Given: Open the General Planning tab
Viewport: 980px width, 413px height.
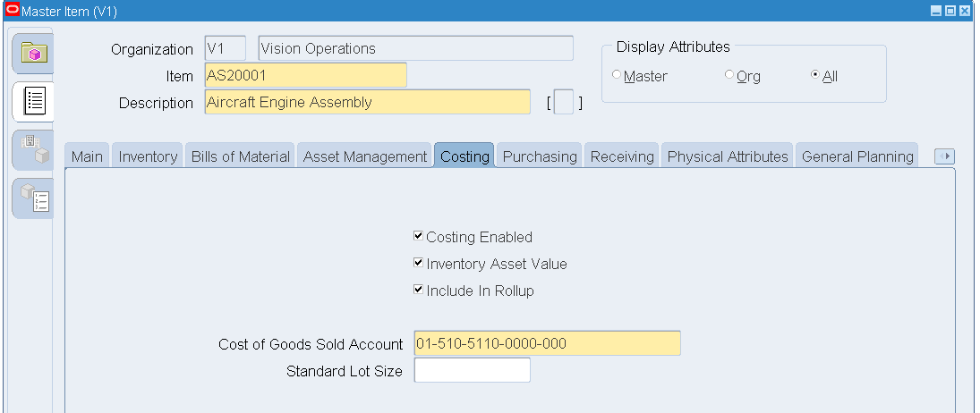Looking at the screenshot, I should pyautogui.click(x=857, y=156).
